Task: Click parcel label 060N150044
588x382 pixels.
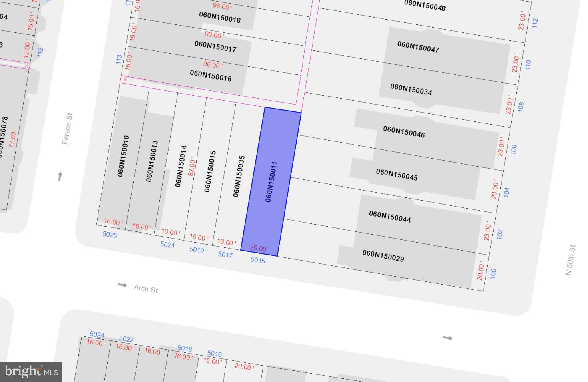Action: (x=390, y=217)
